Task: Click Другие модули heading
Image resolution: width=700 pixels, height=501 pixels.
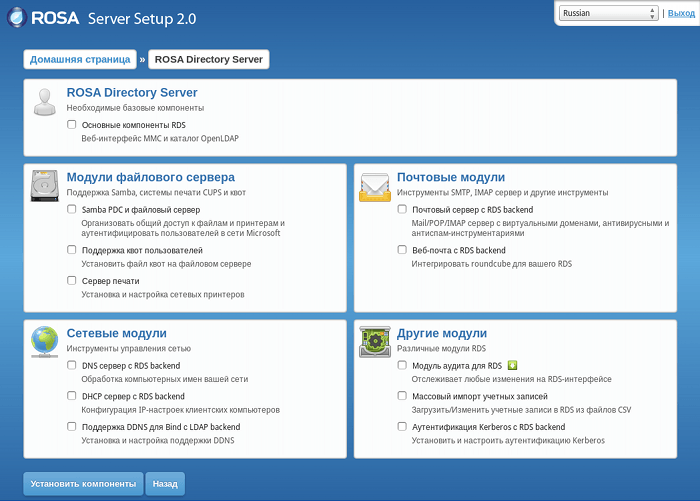Action: (442, 333)
